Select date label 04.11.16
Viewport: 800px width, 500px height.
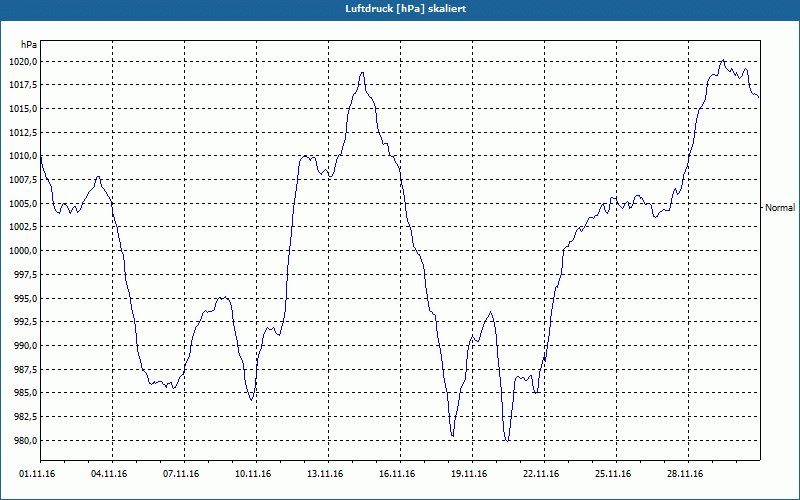pos(109,474)
